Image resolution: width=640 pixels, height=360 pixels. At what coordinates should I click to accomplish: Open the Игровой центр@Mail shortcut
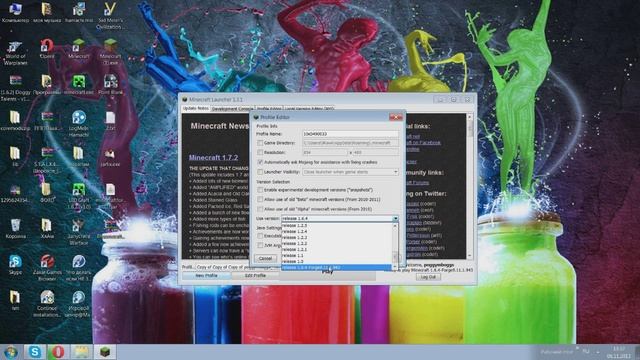[x=78, y=304]
